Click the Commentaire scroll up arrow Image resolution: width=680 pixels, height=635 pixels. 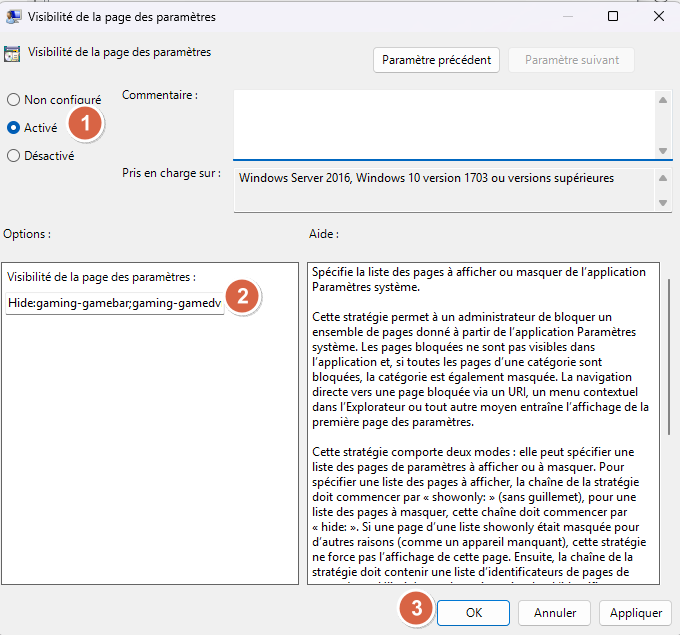[663, 100]
